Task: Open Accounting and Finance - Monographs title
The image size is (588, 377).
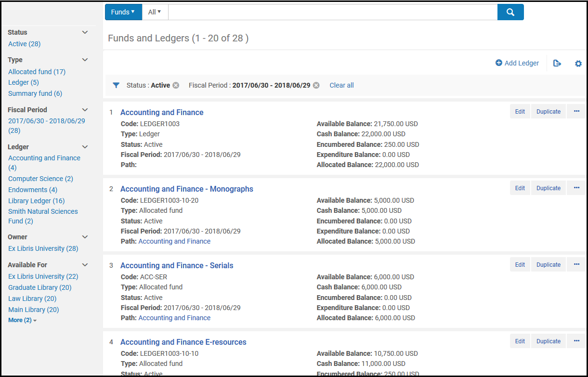Action: (x=187, y=189)
